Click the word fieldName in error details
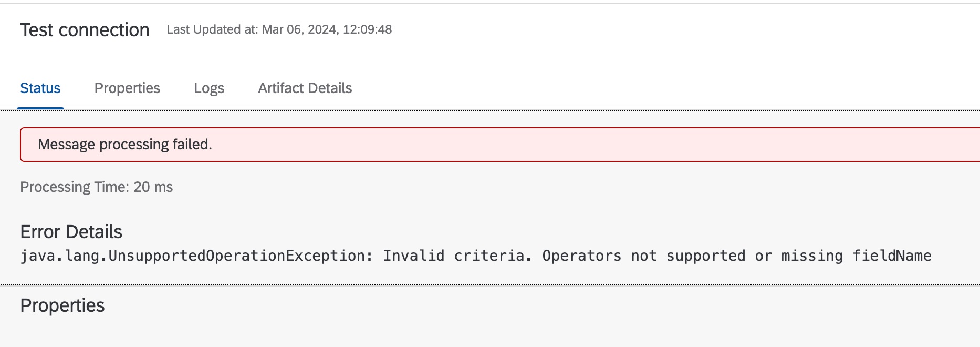The width and height of the screenshot is (980, 347). [x=893, y=256]
